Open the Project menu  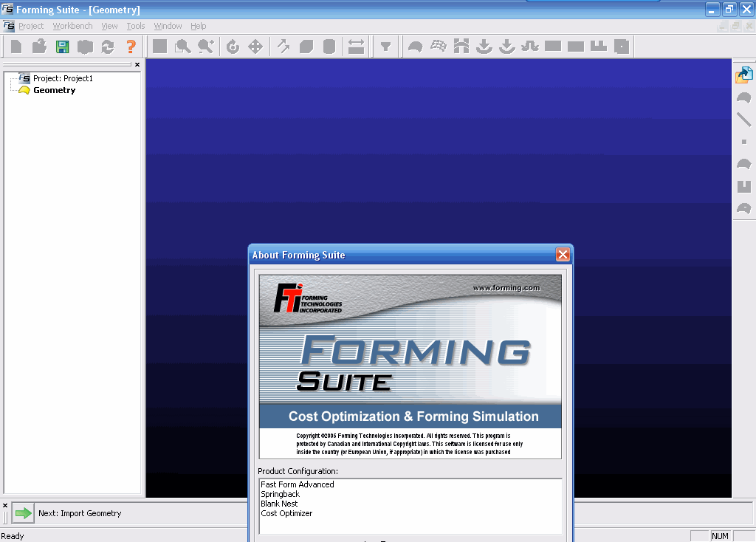tap(31, 26)
